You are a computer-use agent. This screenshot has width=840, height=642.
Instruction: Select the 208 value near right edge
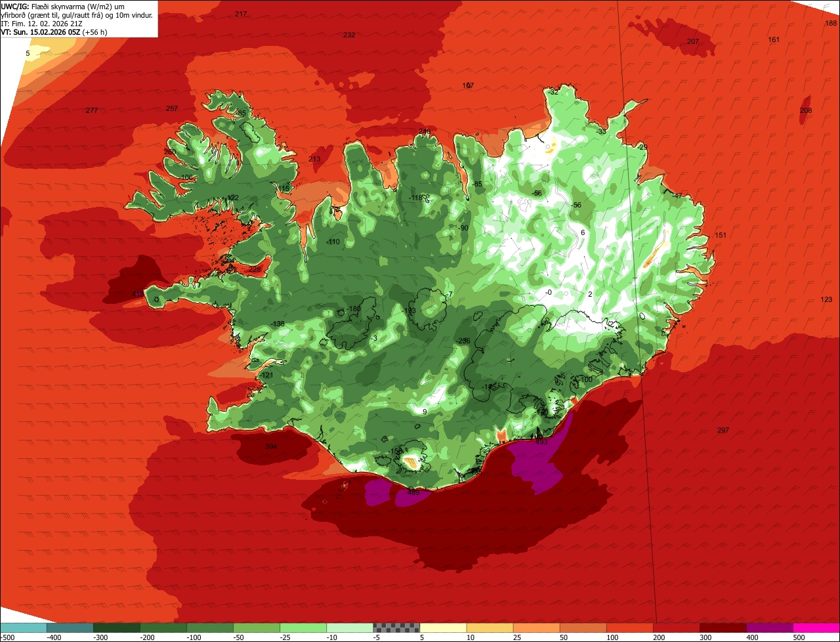pyautogui.click(x=806, y=110)
